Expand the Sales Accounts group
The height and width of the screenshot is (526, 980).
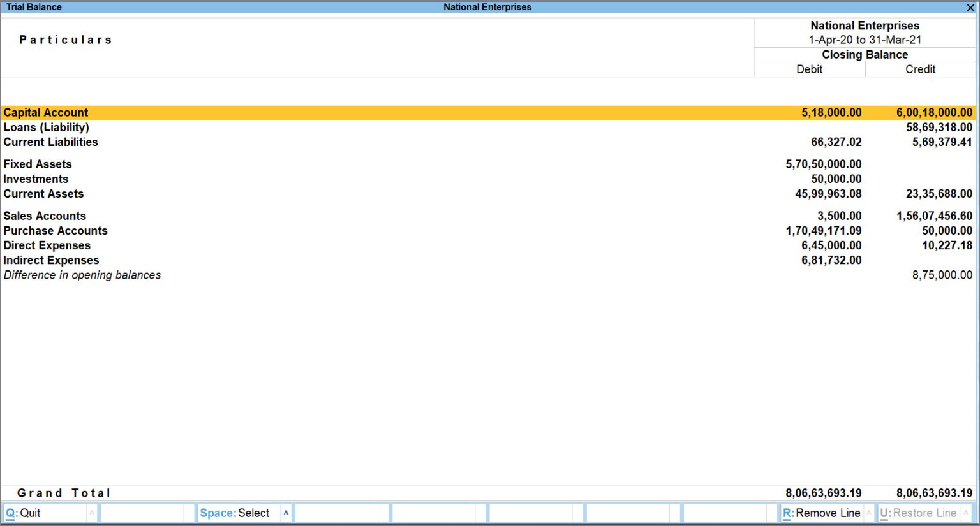(45, 216)
